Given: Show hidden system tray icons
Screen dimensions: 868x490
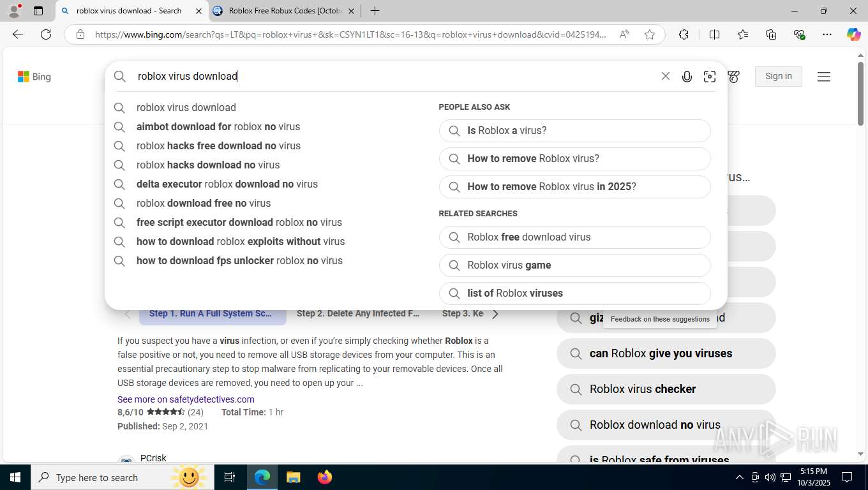Looking at the screenshot, I should click(x=740, y=477).
